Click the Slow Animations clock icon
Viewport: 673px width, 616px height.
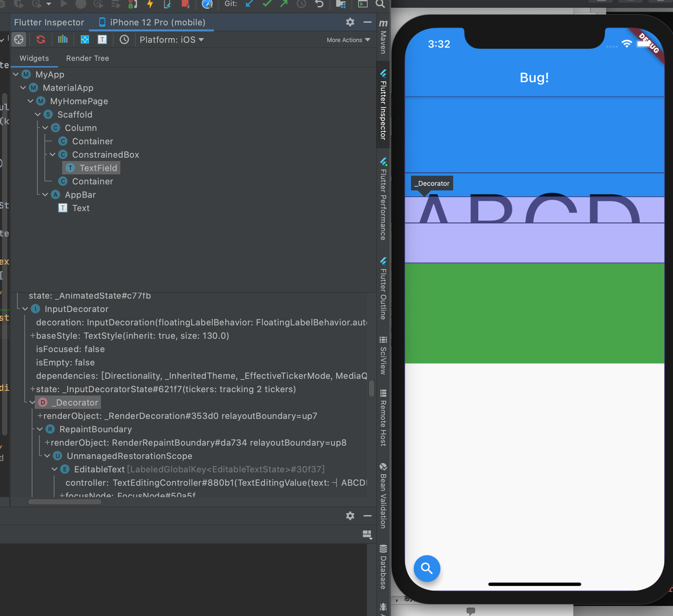pyautogui.click(x=124, y=40)
